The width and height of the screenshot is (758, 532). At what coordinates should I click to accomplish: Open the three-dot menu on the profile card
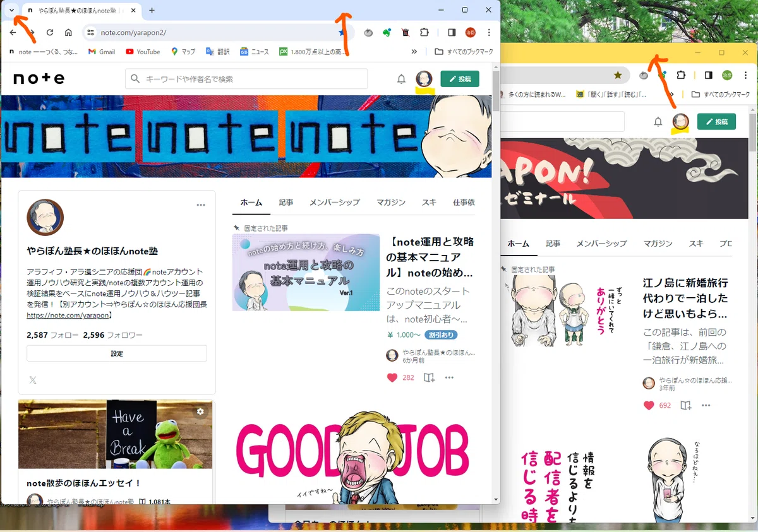[x=201, y=205]
